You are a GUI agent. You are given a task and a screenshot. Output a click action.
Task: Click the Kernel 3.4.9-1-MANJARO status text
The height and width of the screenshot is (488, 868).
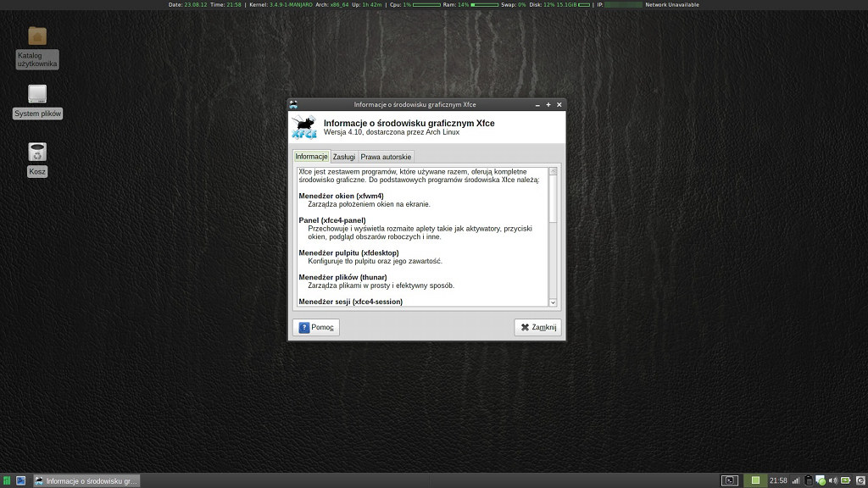[281, 4]
